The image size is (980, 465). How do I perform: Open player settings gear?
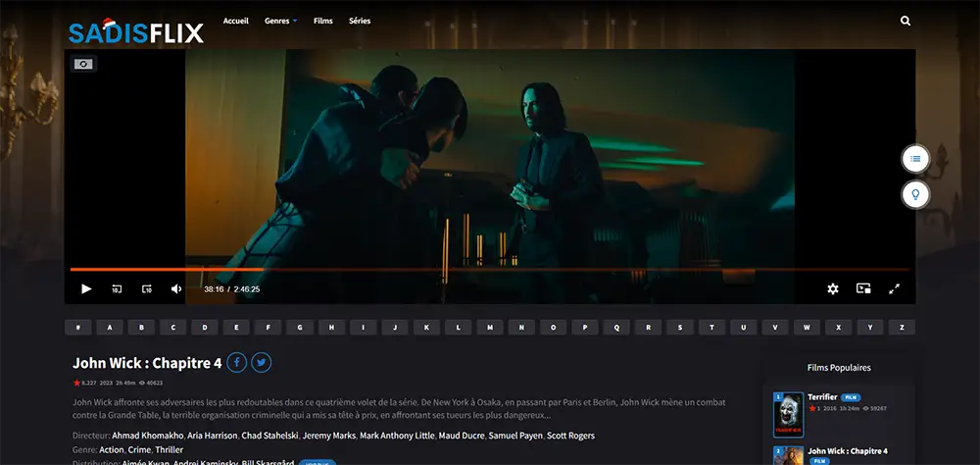(832, 288)
